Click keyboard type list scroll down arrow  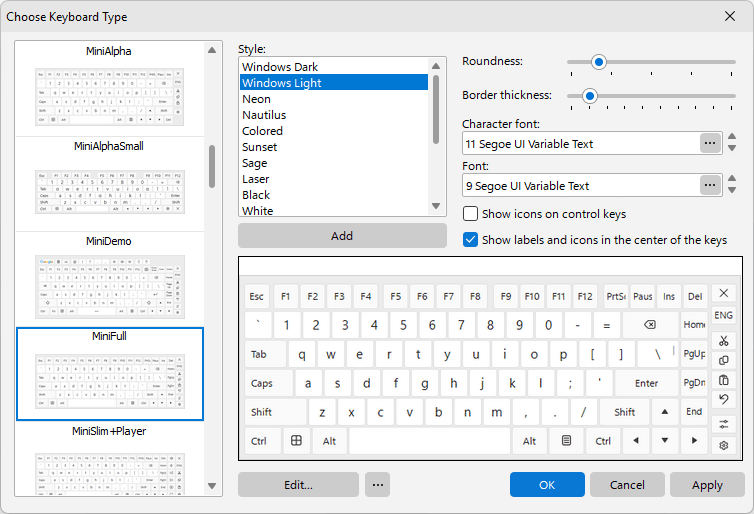tap(212, 486)
